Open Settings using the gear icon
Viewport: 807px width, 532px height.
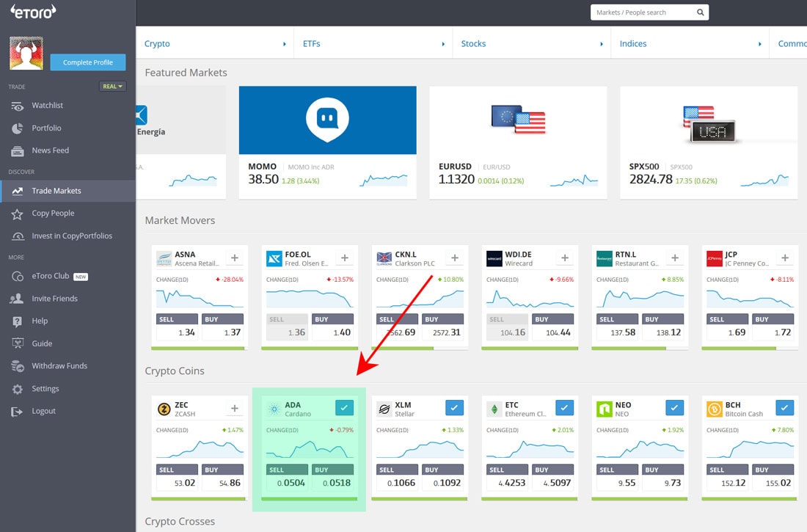click(x=18, y=389)
